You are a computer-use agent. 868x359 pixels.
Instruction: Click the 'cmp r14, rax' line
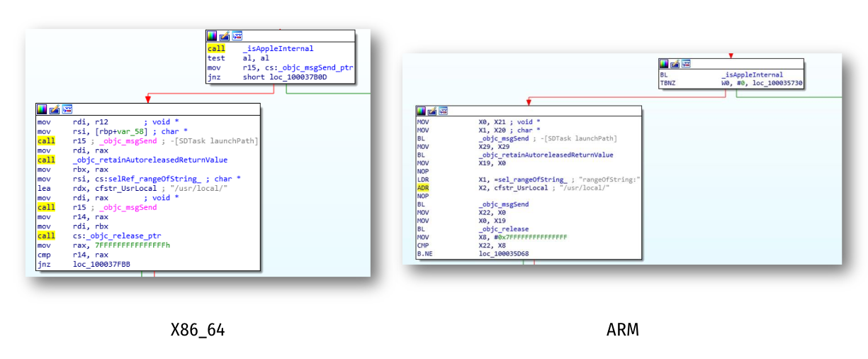[x=72, y=255]
